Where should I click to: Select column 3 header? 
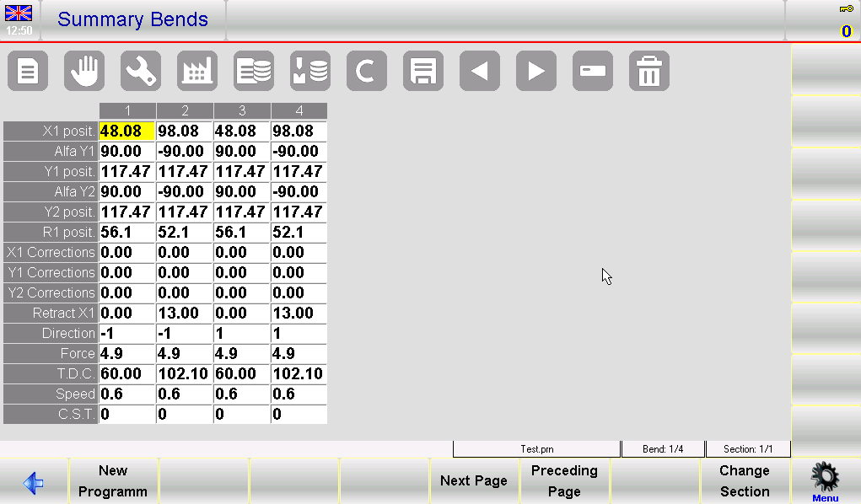(242, 111)
